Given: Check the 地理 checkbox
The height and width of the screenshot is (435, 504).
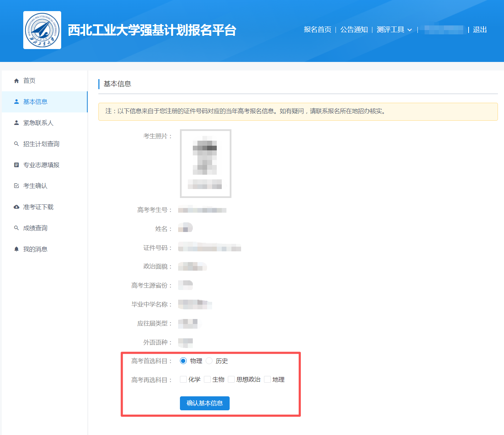Looking at the screenshot, I should (267, 380).
